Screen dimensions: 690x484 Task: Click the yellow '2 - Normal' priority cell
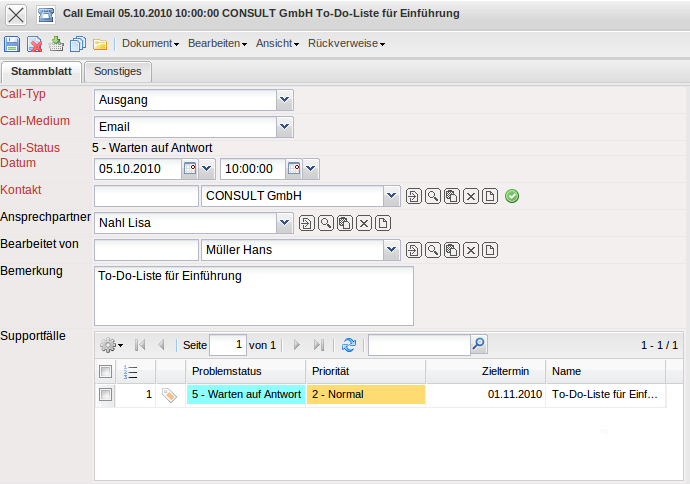[x=366, y=395]
